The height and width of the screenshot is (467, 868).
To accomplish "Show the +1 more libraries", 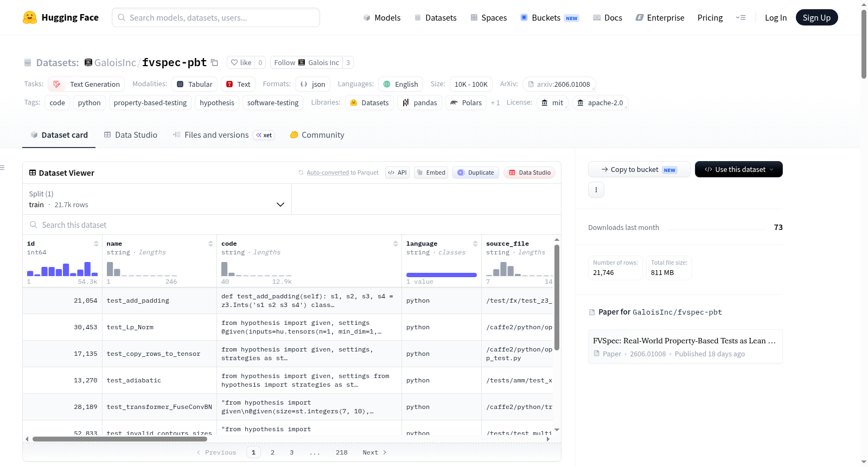I will click(495, 103).
